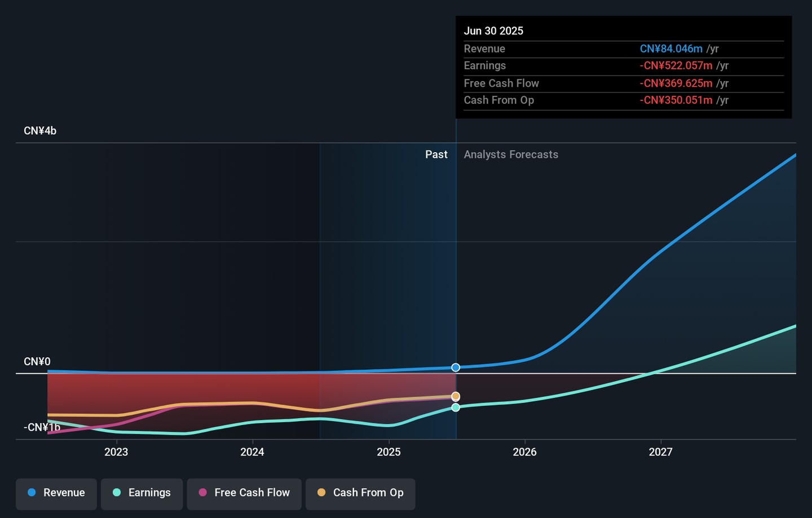The width and height of the screenshot is (812, 518).
Task: Select the 2024 x-axis label
Action: (x=252, y=452)
